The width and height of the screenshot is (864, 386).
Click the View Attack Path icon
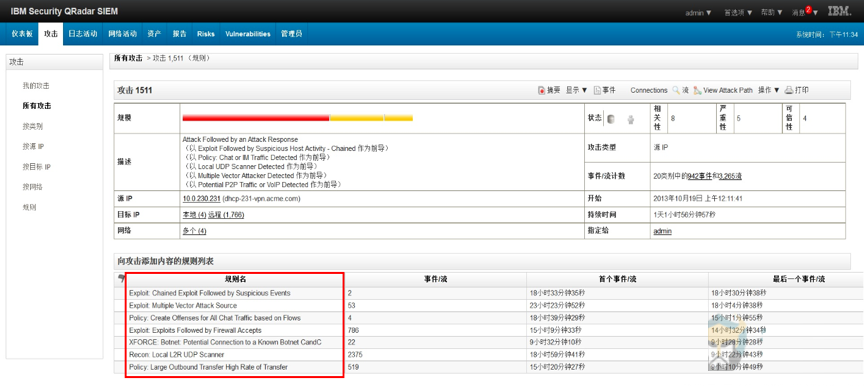pyautogui.click(x=697, y=90)
